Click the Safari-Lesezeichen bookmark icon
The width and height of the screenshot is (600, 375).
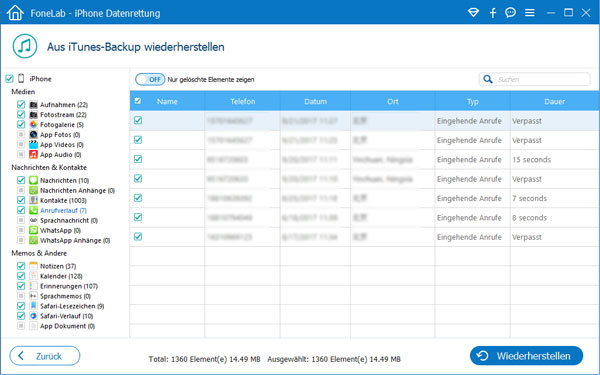click(34, 306)
